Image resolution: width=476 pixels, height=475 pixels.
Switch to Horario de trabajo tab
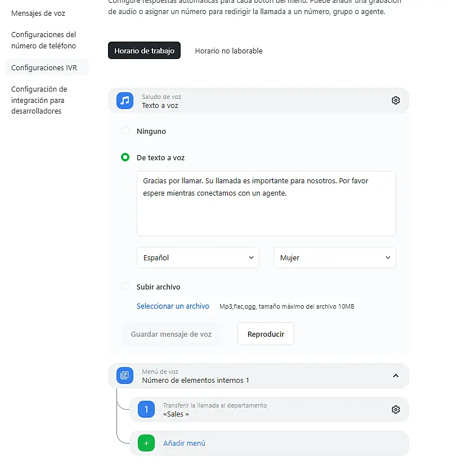click(144, 51)
